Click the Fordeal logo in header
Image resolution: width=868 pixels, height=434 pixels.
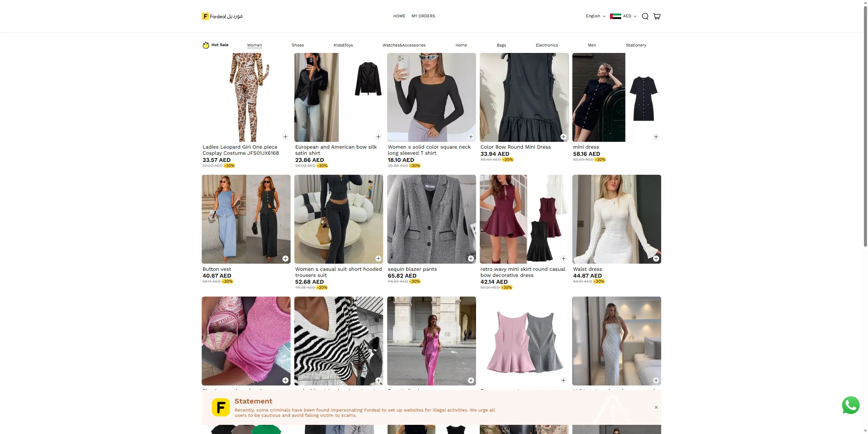tap(222, 16)
